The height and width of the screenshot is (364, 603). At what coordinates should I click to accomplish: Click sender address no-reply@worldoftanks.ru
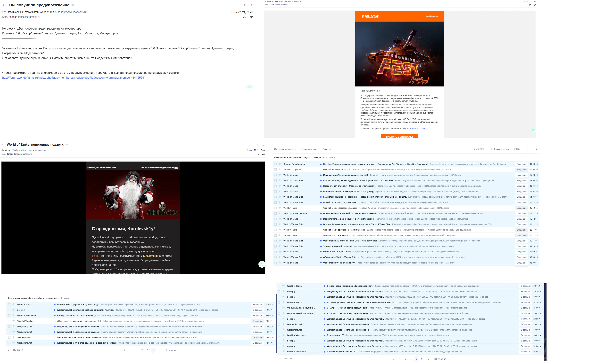72,12
